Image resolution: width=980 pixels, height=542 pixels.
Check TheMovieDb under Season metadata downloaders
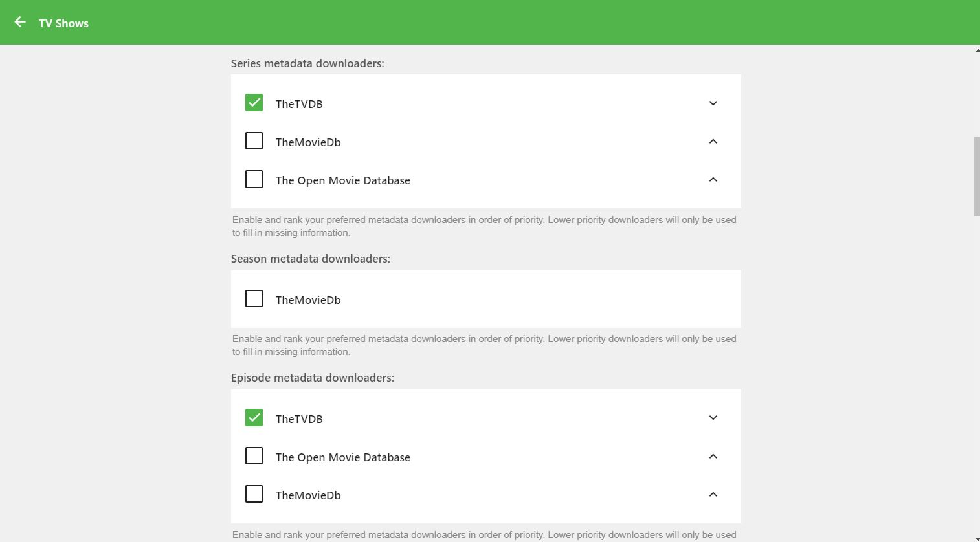[254, 299]
